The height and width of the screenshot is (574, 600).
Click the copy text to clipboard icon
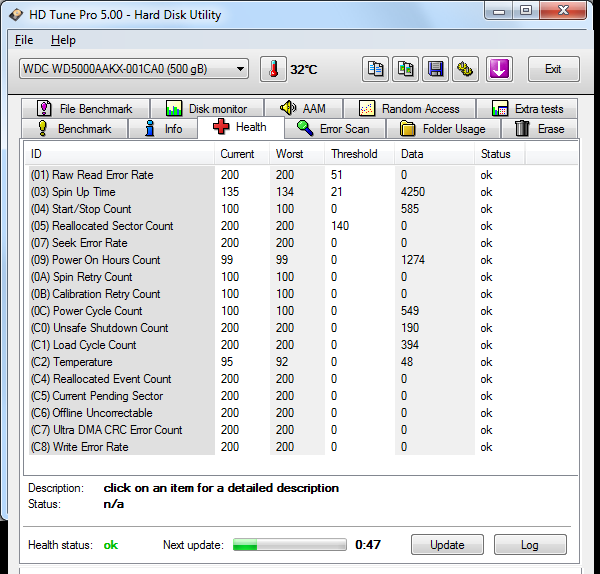(375, 69)
